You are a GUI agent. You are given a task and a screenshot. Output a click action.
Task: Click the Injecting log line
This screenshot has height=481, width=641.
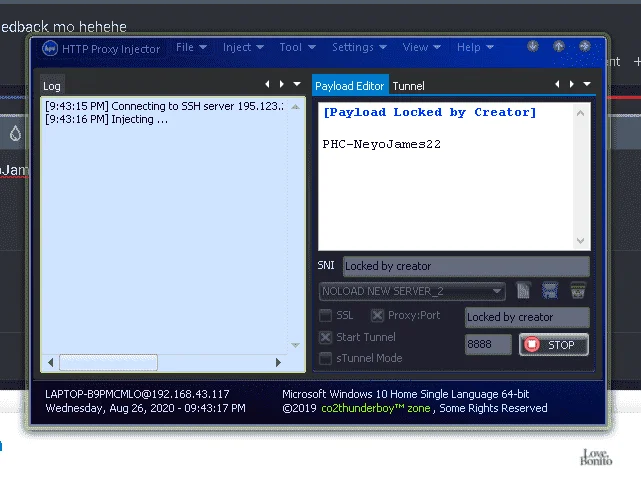pos(106,119)
